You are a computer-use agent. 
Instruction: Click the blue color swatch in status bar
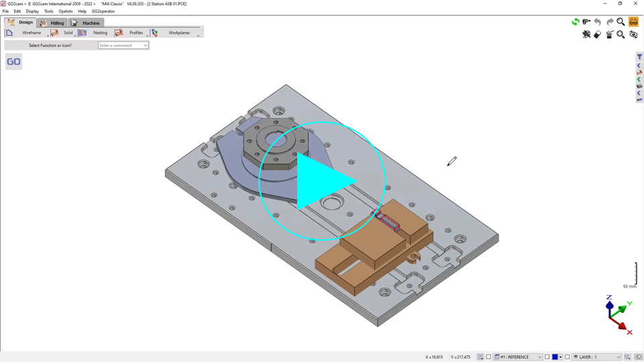click(x=555, y=357)
